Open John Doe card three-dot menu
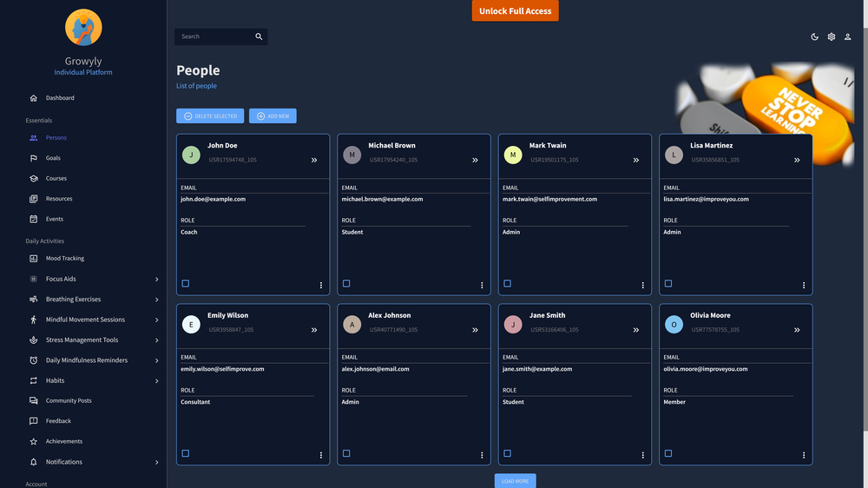This screenshot has height=488, width=868. [321, 286]
